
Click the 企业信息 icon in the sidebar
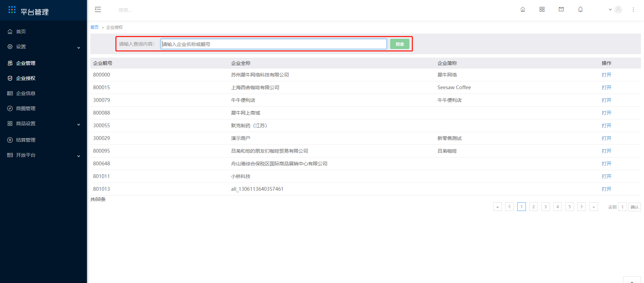[10, 93]
